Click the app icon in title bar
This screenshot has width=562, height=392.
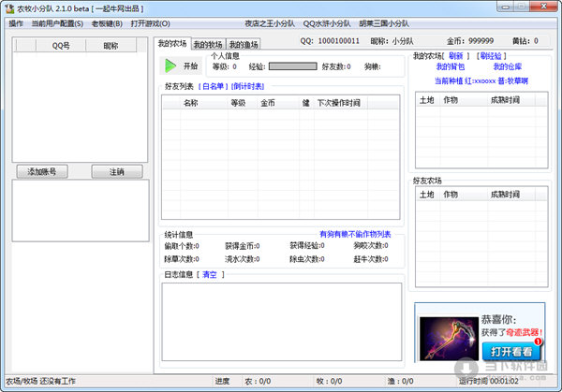coord(9,7)
